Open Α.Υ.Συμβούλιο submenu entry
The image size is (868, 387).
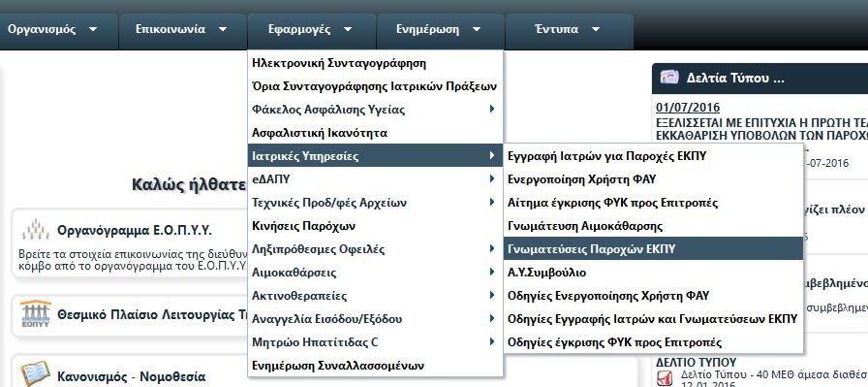point(653,273)
